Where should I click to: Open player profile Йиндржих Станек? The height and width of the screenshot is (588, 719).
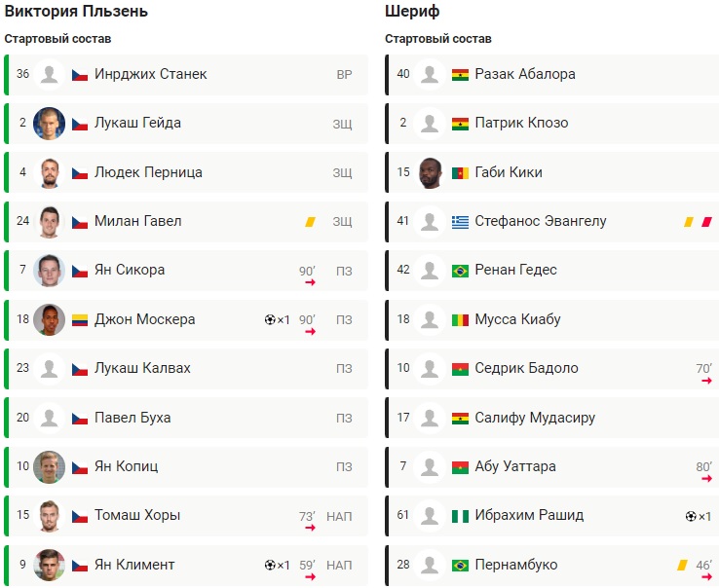pos(150,74)
